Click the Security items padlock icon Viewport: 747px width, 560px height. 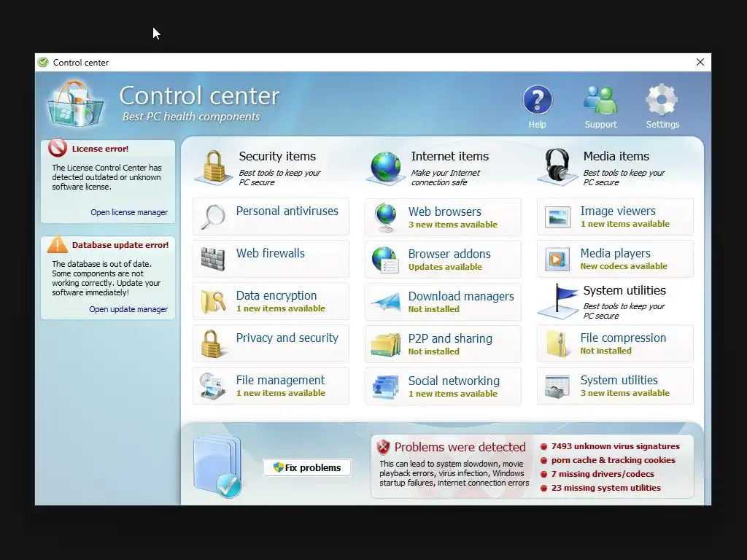(x=214, y=167)
